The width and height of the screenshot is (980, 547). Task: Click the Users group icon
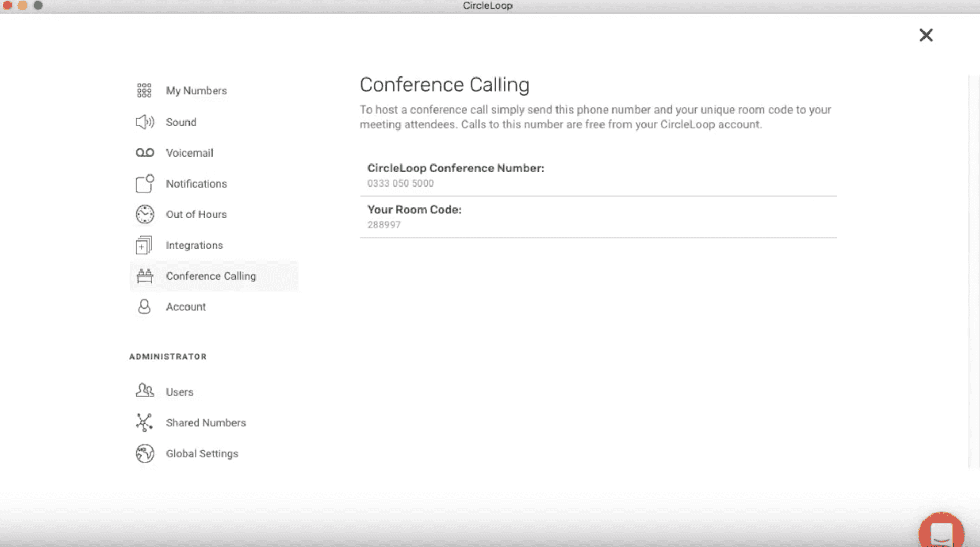[x=144, y=391]
